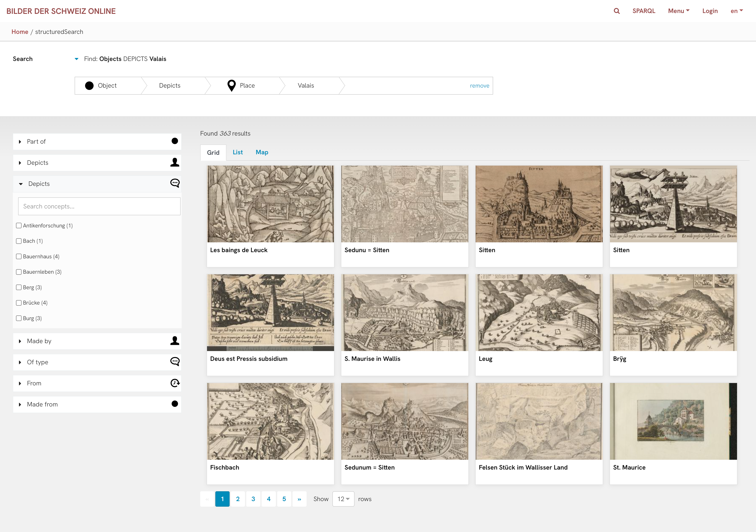Viewport: 756px width, 532px height.
Task: Expand the collapsed Depicts person facet
Action: [x=97, y=163]
